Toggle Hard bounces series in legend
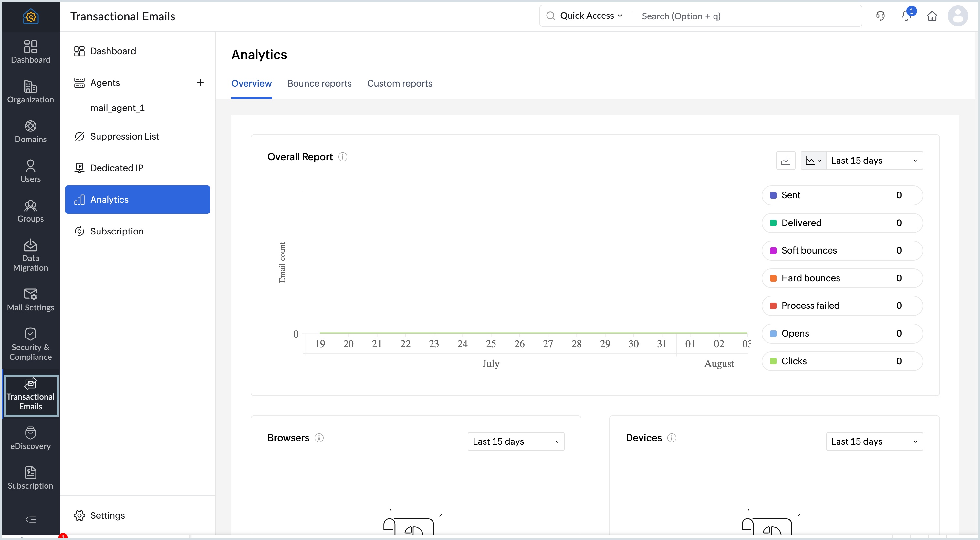The image size is (980, 540). (842, 278)
